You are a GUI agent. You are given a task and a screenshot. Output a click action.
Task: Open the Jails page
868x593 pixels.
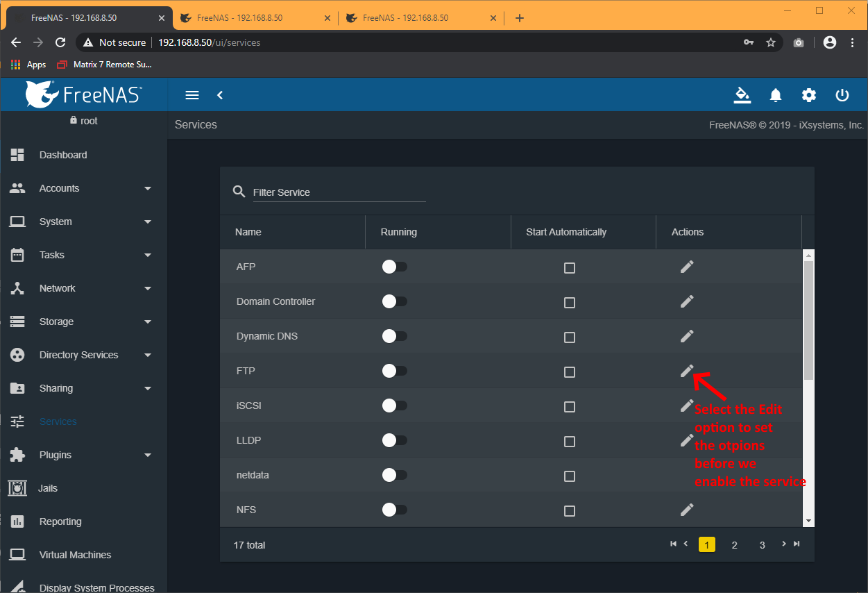point(83,488)
